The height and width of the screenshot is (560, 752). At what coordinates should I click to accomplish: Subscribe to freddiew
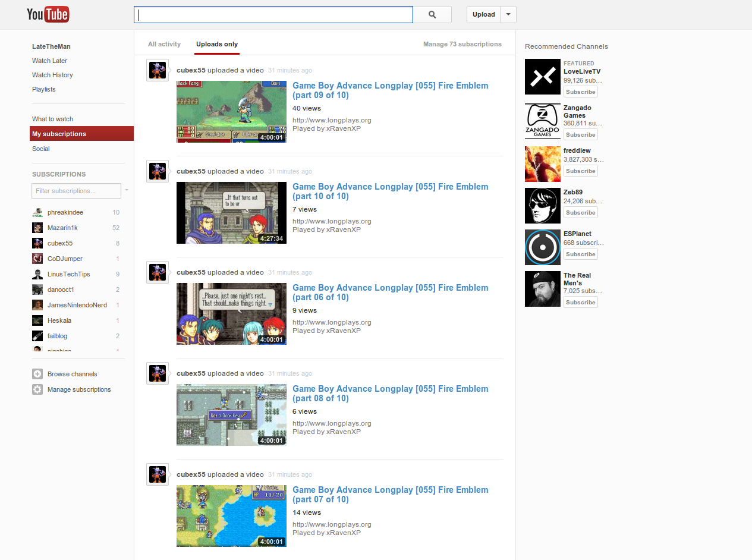tap(581, 171)
